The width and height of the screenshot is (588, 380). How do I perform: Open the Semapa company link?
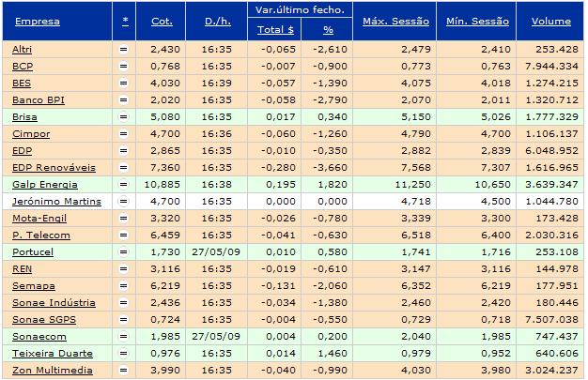pos(34,286)
